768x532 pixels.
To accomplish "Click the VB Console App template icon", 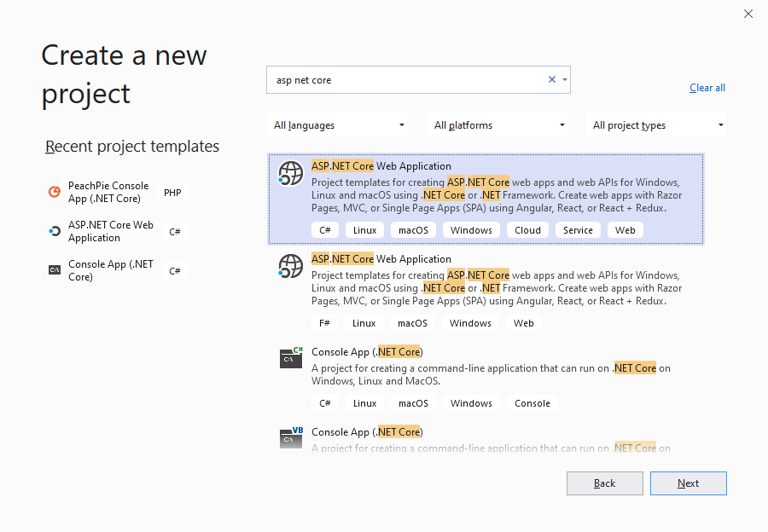I will click(292, 437).
